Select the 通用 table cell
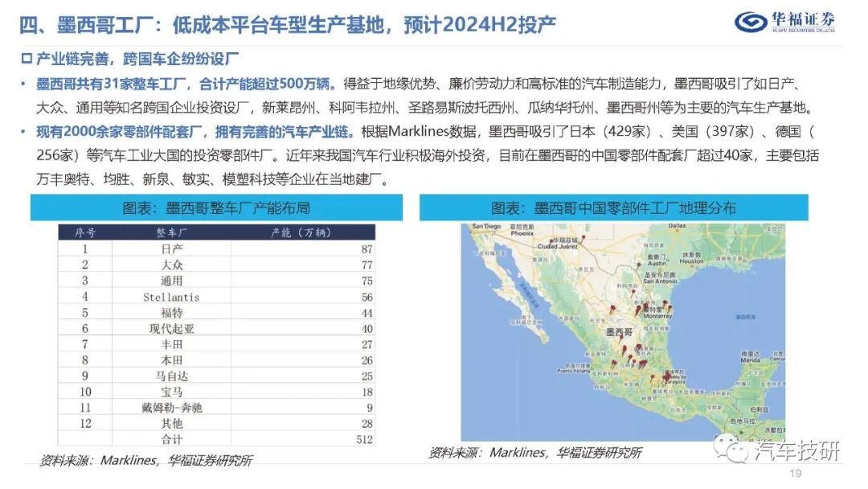The height and width of the screenshot is (489, 868). (x=172, y=281)
